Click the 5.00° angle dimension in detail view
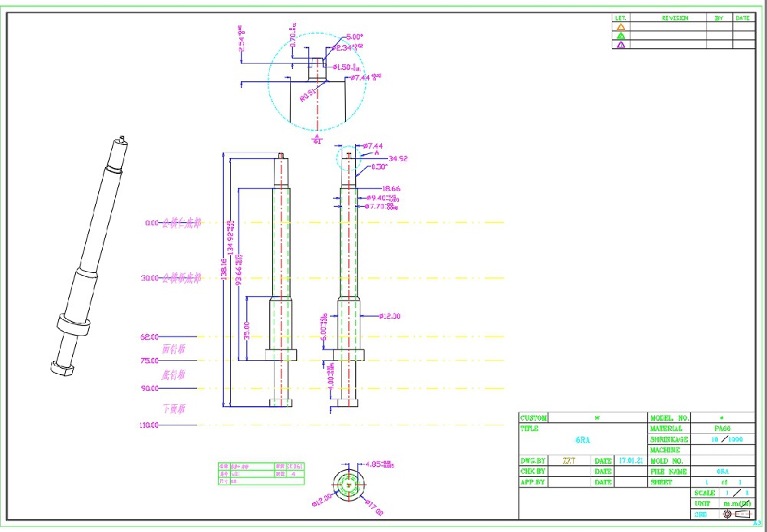767x532 pixels. 354,36
